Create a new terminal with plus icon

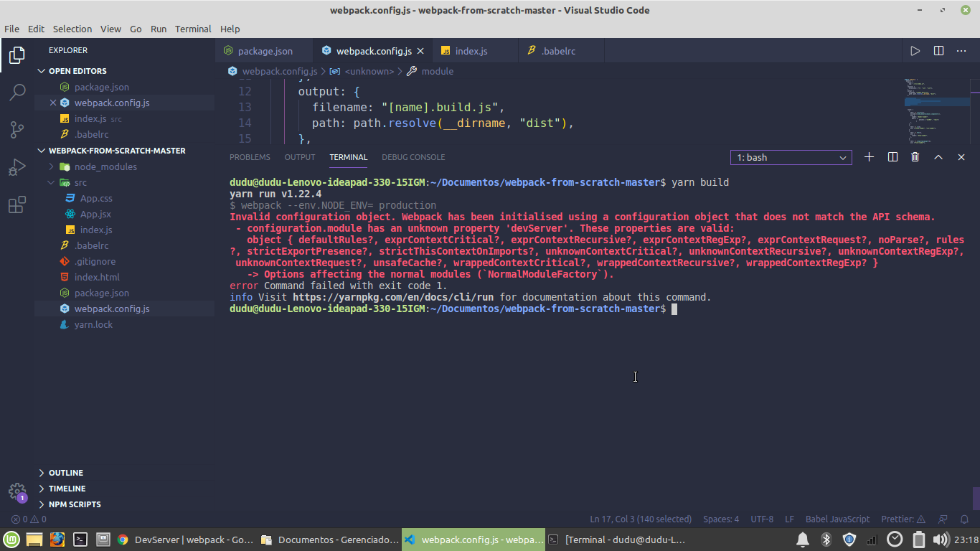coord(869,157)
